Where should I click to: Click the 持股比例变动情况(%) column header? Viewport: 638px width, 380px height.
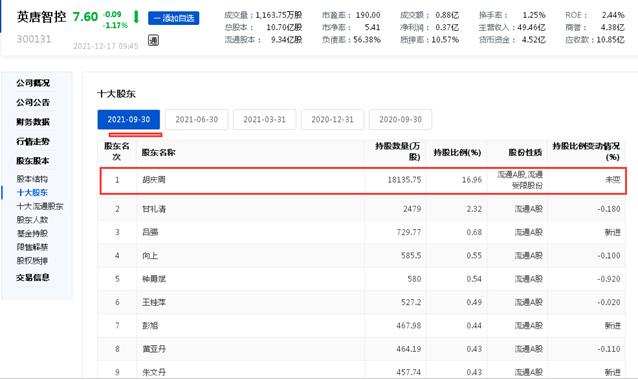tap(586, 151)
